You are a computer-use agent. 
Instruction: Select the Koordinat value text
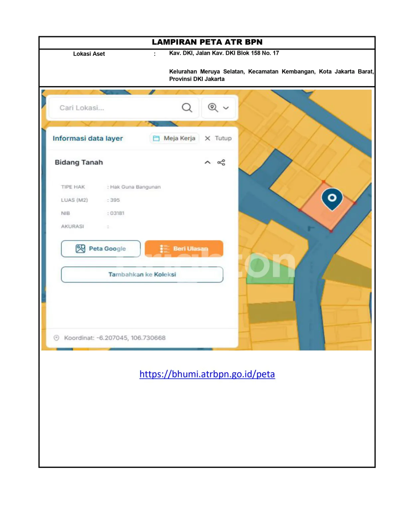131,338
